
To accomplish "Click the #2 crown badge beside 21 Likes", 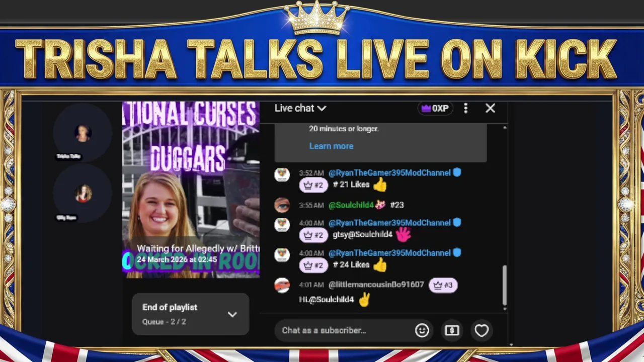I will (313, 185).
